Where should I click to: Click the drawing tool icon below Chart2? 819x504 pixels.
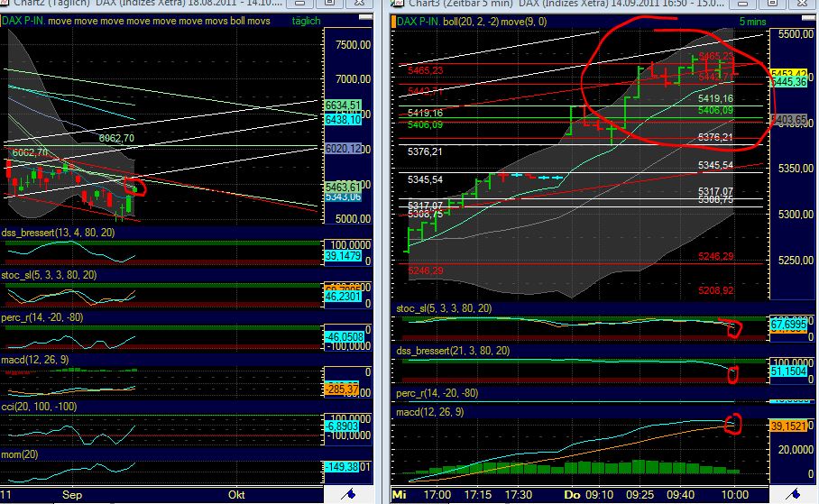tap(348, 493)
